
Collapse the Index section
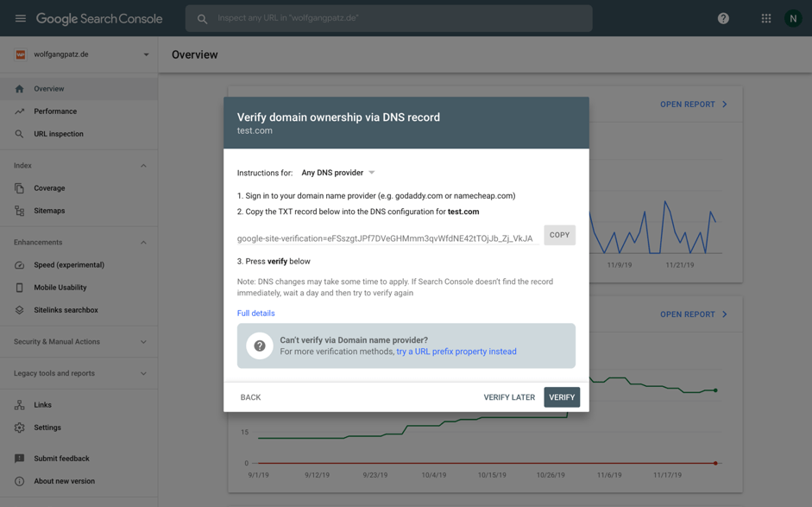143,166
